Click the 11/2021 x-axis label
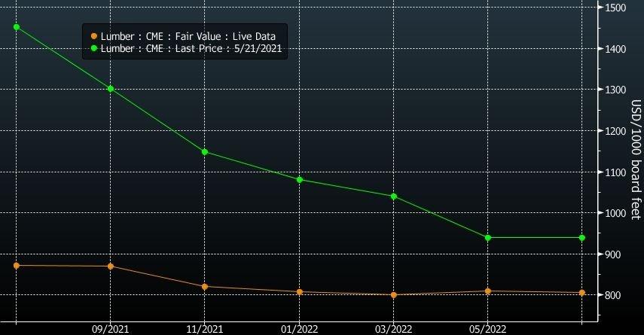The height and width of the screenshot is (335, 644). 205,329
